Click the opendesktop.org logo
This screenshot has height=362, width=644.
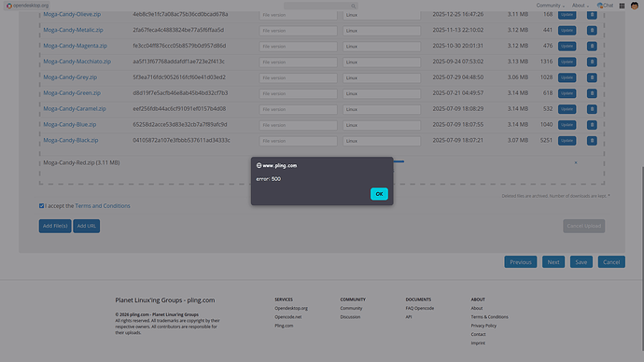[27, 6]
